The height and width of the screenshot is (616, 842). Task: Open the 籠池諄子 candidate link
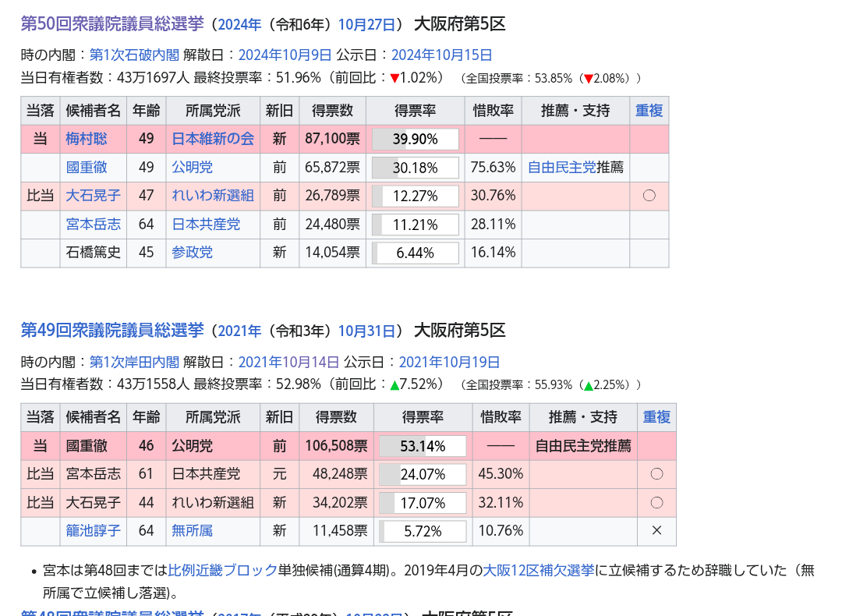94,531
